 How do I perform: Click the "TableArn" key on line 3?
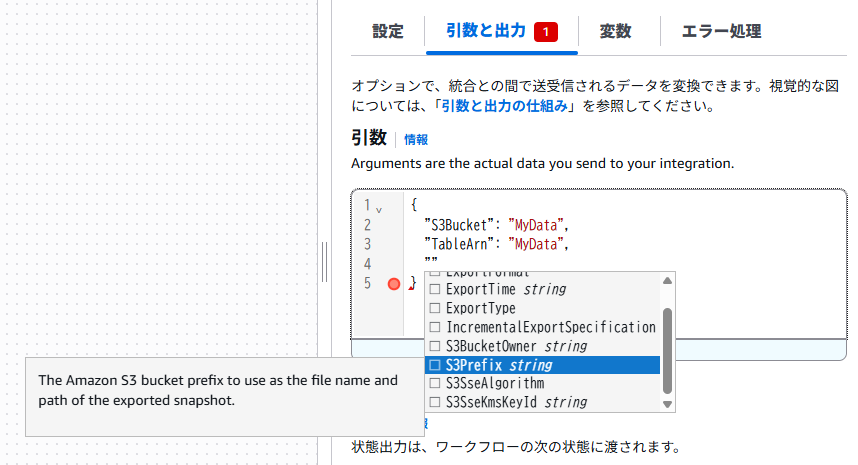[459, 244]
